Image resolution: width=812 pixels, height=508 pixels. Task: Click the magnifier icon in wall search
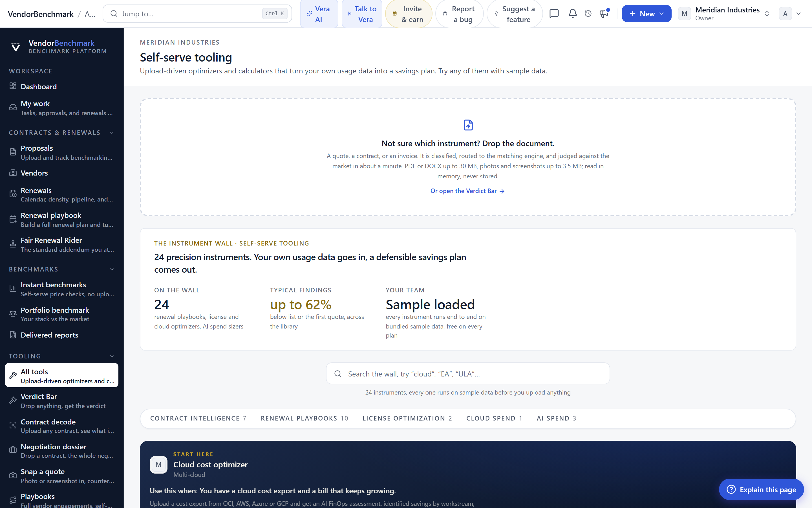tap(338, 374)
